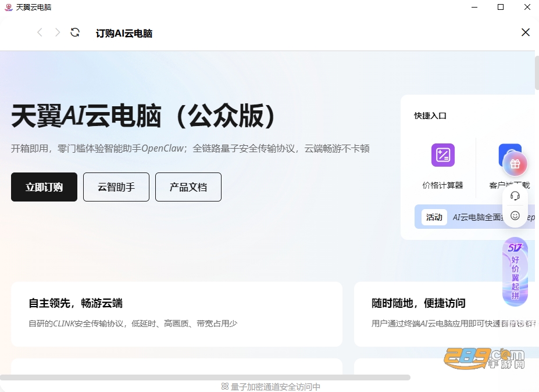This screenshot has width=539, height=392.
Task: Click the smiley feedback icon
Action: coord(515,215)
